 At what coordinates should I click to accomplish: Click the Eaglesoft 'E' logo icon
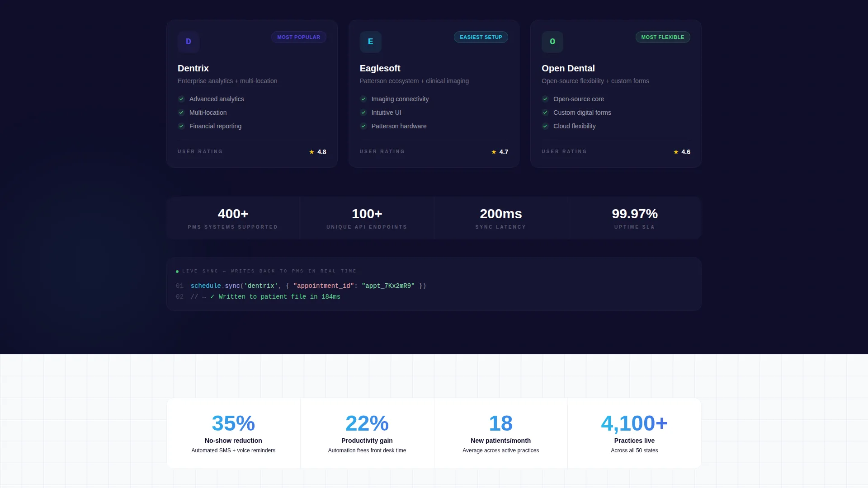pyautogui.click(x=371, y=42)
